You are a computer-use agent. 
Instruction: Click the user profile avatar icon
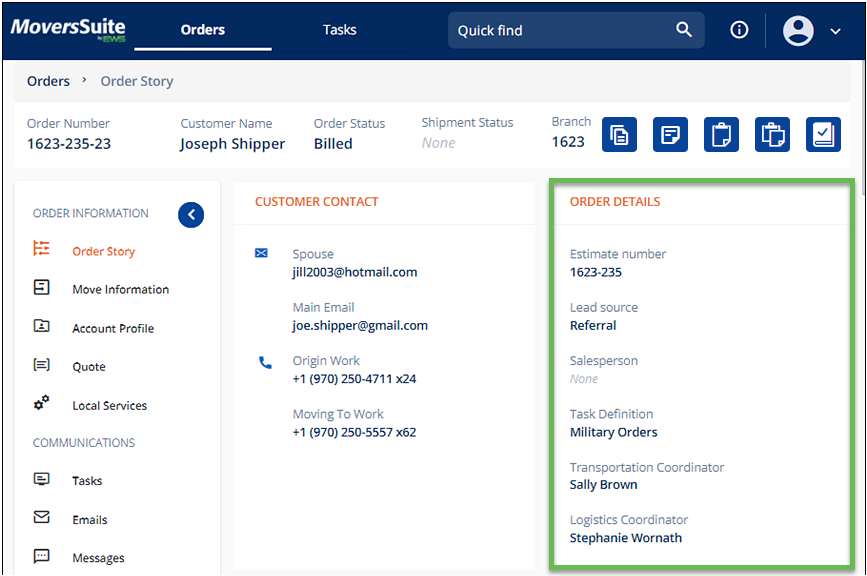[798, 31]
